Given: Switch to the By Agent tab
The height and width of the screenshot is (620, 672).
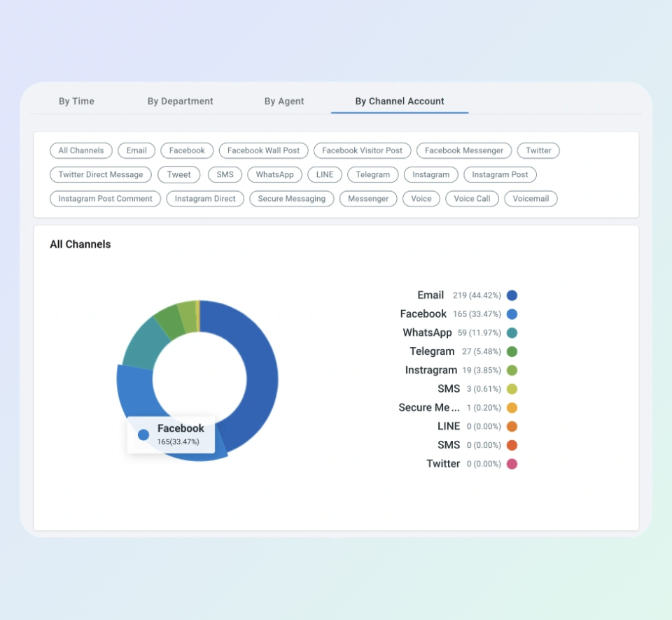Looking at the screenshot, I should 284,101.
